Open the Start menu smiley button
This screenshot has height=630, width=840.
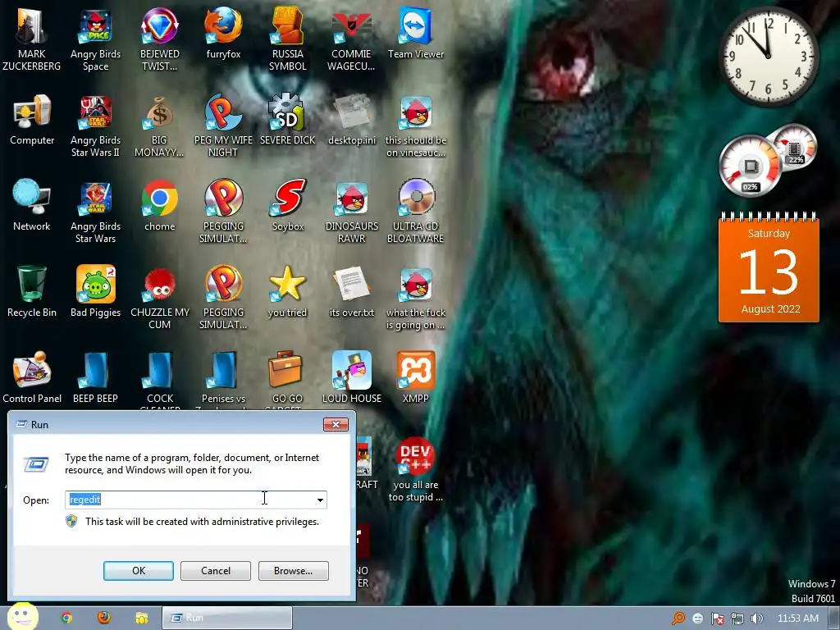pos(22,616)
